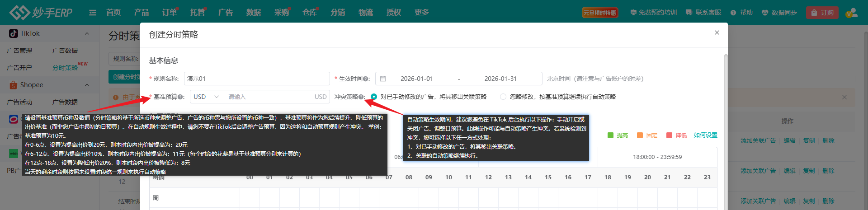This screenshot has width=868, height=210.
Task: Click the 规则名称 input field with 演示01
Action: (256, 79)
